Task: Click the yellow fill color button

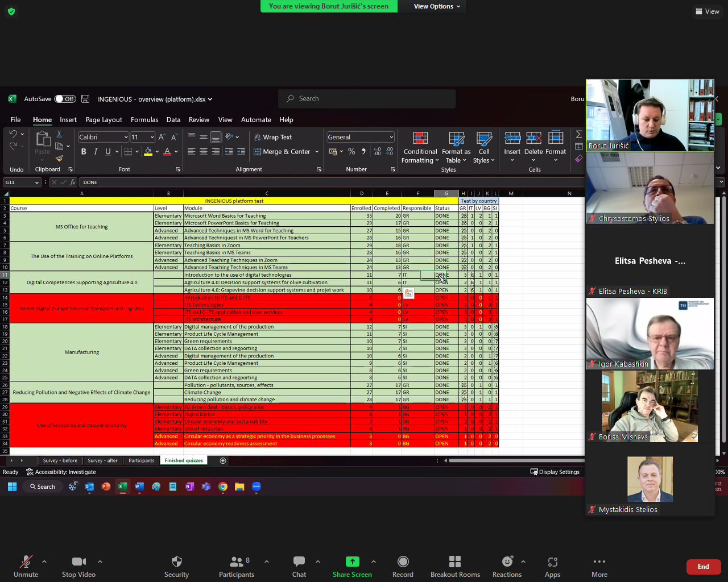Action: click(148, 152)
